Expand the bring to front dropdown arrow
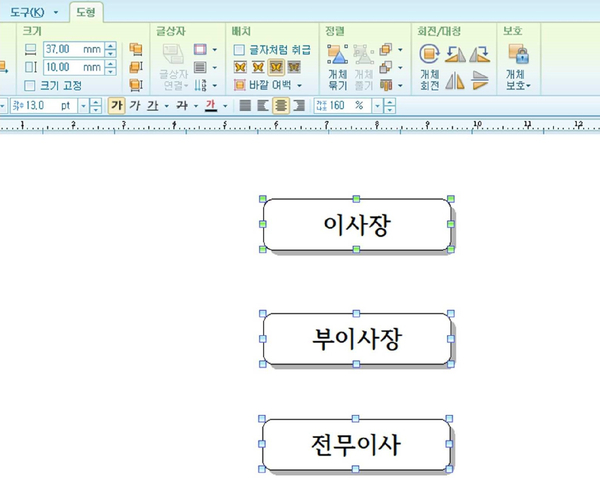The image size is (600, 490). (400, 50)
